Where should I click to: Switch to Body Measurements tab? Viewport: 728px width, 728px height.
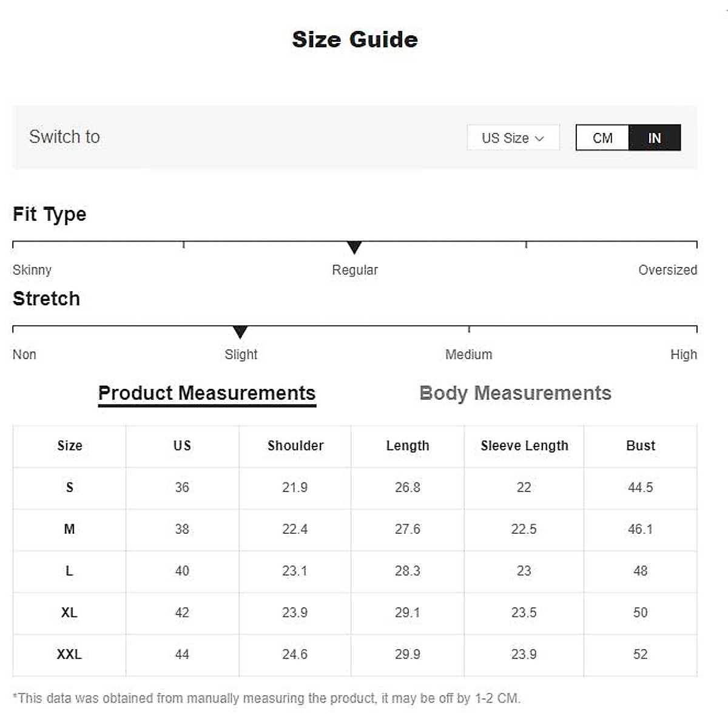(x=515, y=393)
